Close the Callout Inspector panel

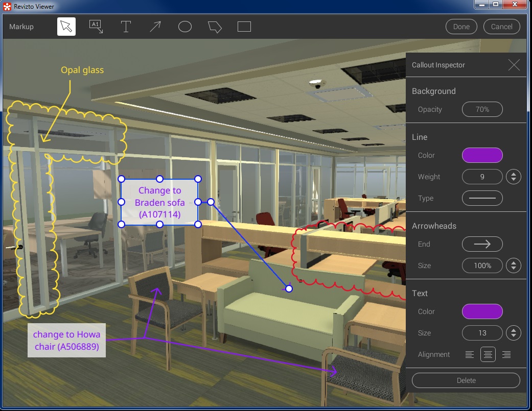514,65
